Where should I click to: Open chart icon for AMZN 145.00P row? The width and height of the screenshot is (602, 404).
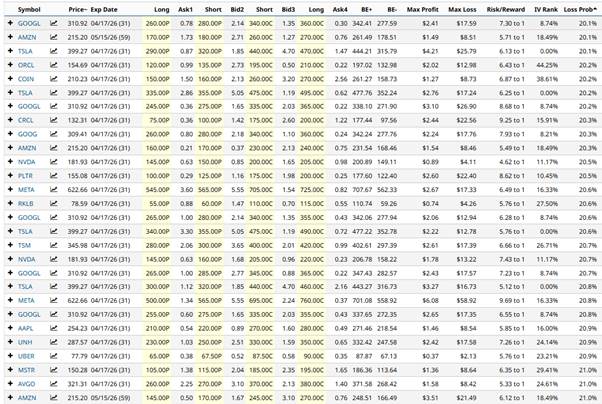(54, 398)
